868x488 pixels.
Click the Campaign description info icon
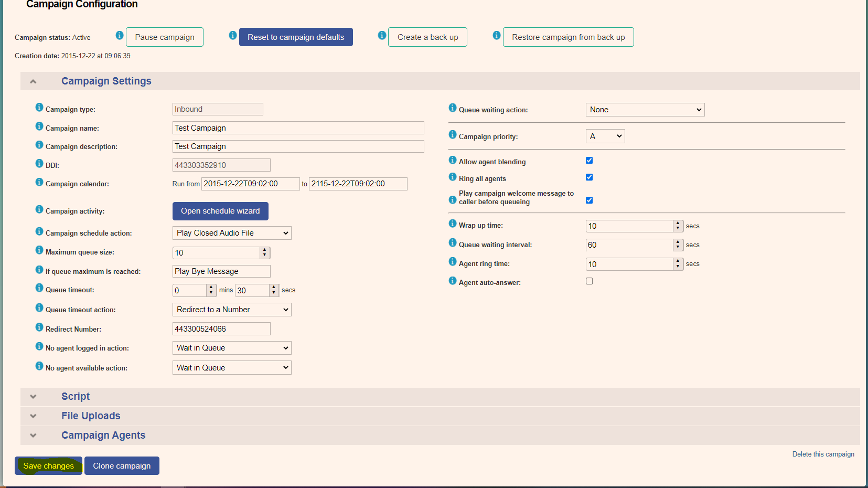(39, 144)
